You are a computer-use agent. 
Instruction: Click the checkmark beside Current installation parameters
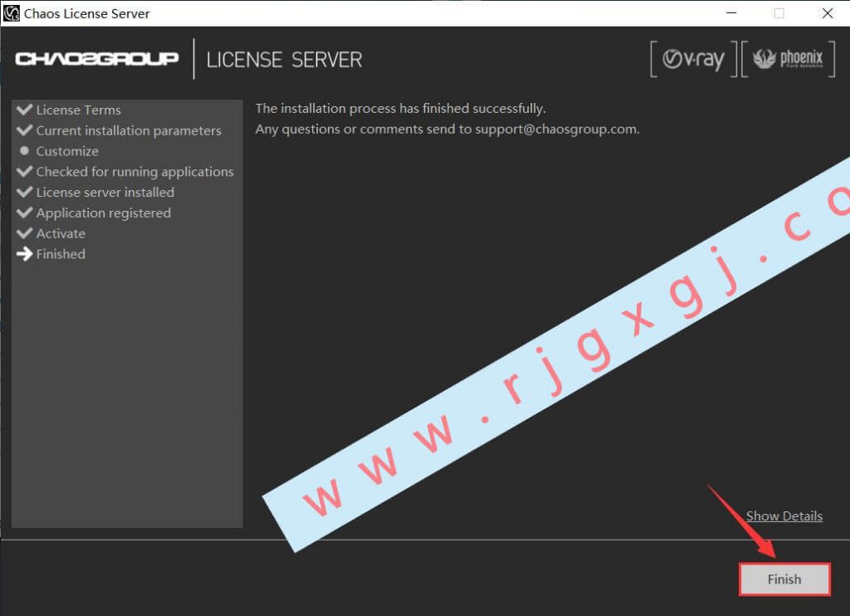pyautogui.click(x=24, y=130)
